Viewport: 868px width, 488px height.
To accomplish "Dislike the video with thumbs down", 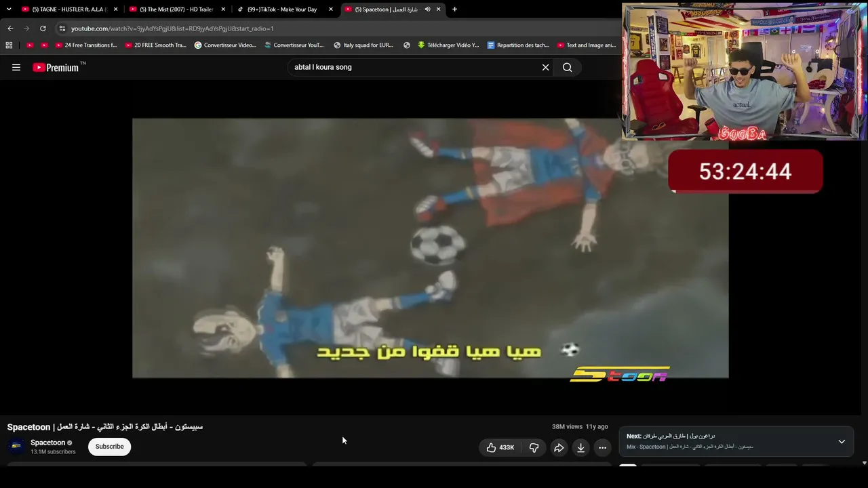I will pyautogui.click(x=534, y=447).
